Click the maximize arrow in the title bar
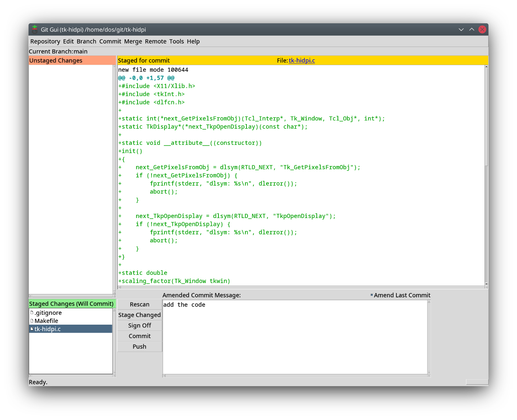The height and width of the screenshot is (420, 517). coord(471,29)
